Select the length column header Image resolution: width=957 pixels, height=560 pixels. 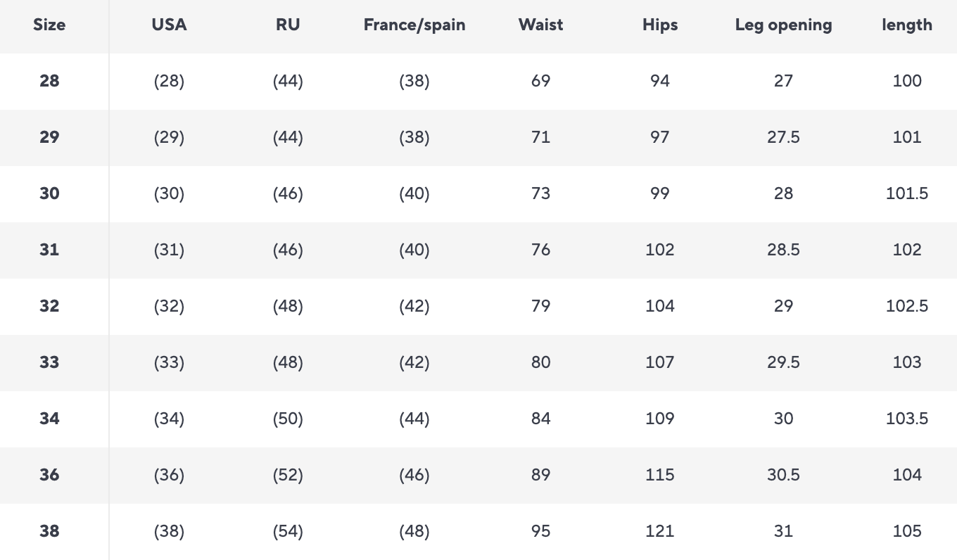point(907,25)
